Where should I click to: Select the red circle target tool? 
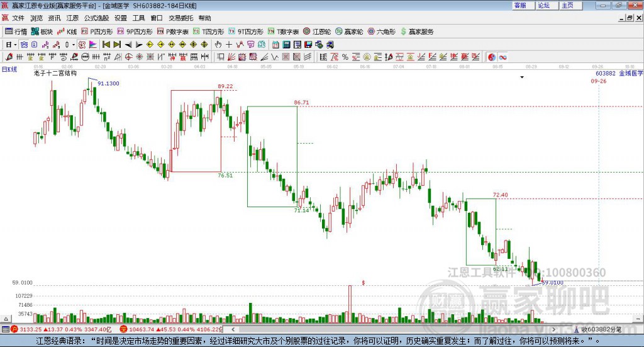click(128, 57)
